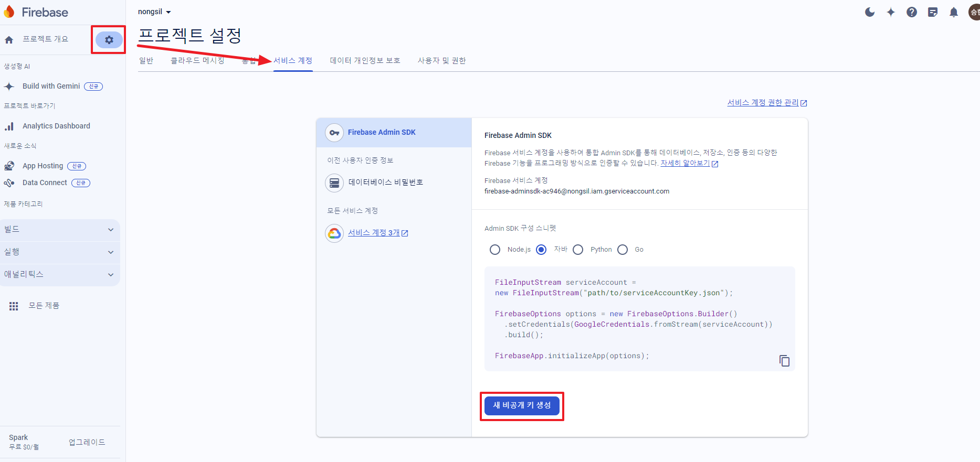Viewport: 980px width, 462px height.
Task: Click the 프로젝트 설정 page heading
Action: click(189, 36)
